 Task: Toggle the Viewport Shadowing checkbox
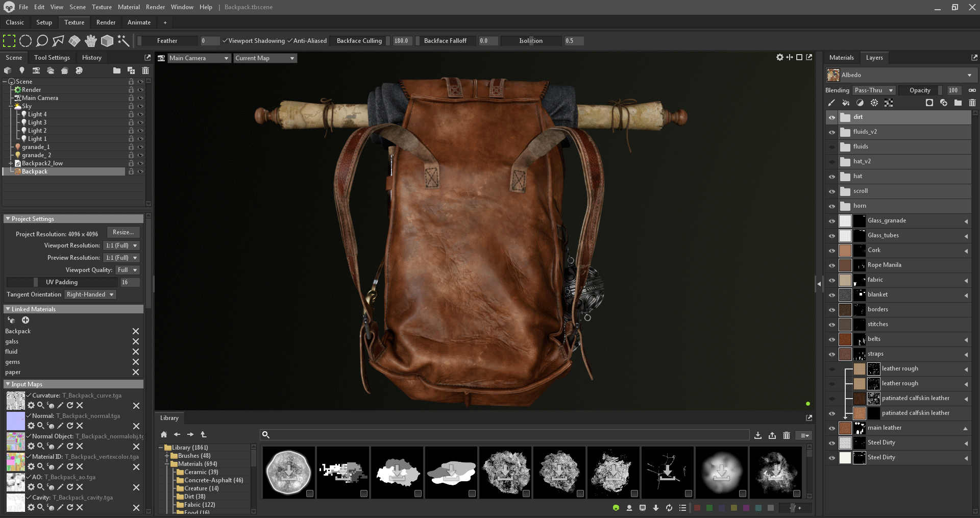(x=225, y=41)
